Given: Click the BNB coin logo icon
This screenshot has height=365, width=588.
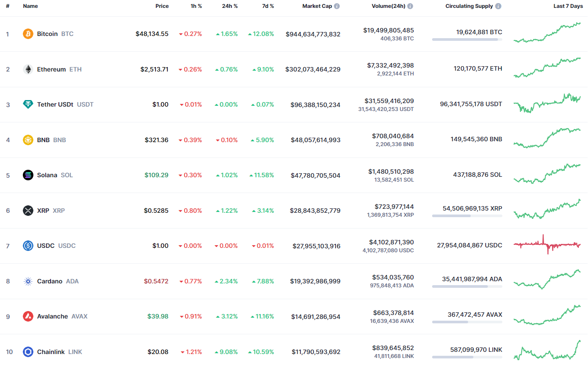Looking at the screenshot, I should click(28, 140).
